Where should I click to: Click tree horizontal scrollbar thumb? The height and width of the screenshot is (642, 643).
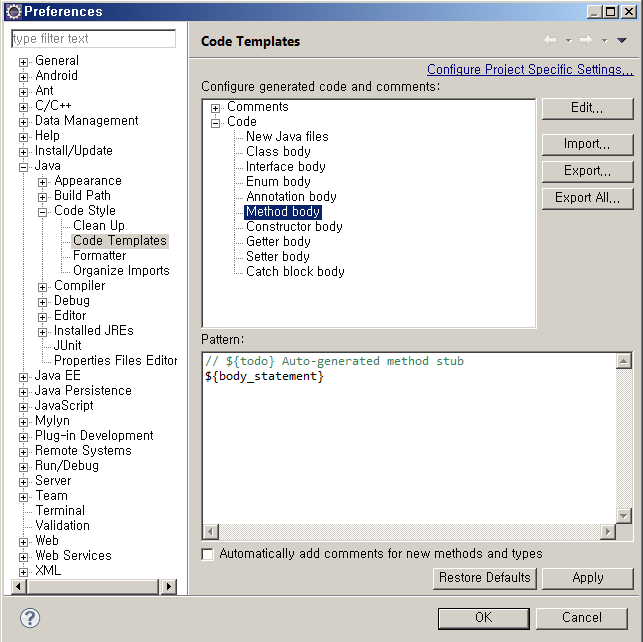[93, 586]
